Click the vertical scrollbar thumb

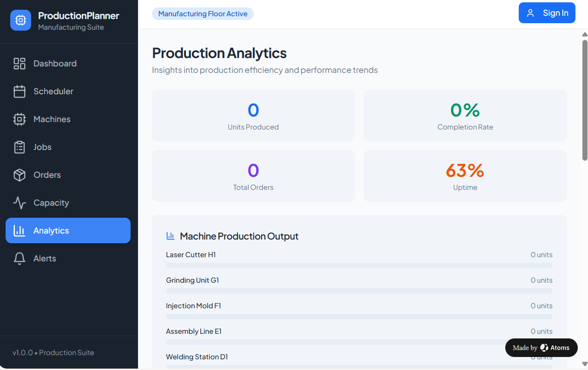585,100
